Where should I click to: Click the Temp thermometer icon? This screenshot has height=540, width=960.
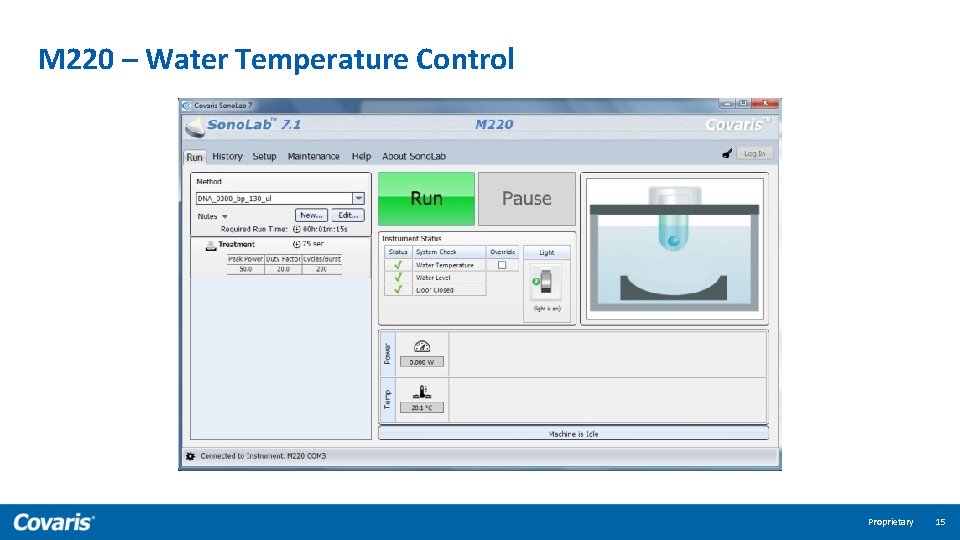(422, 392)
